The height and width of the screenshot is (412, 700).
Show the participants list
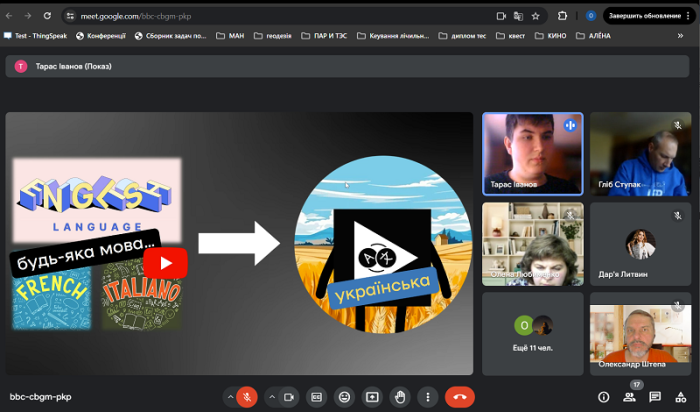coord(629,397)
